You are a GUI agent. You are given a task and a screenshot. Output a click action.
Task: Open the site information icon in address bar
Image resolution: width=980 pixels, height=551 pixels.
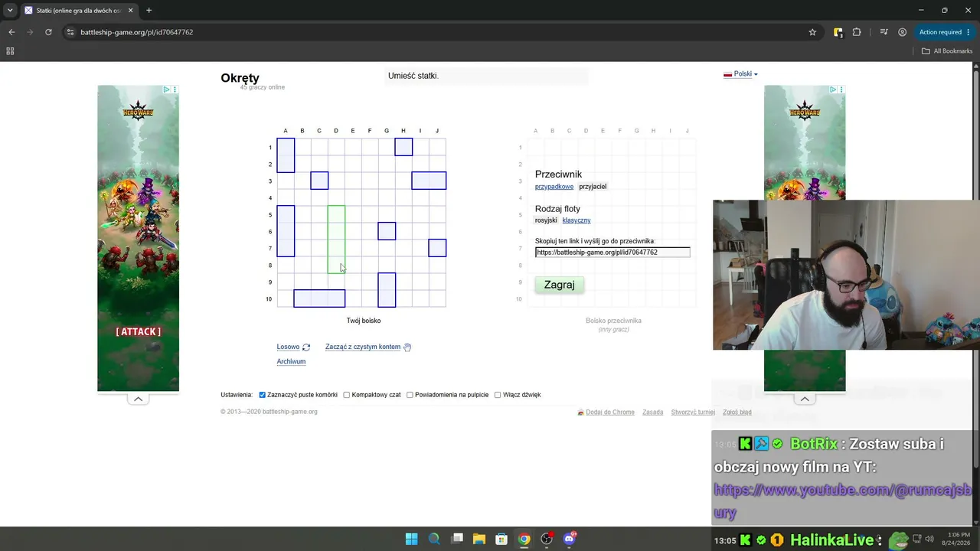coord(70,32)
